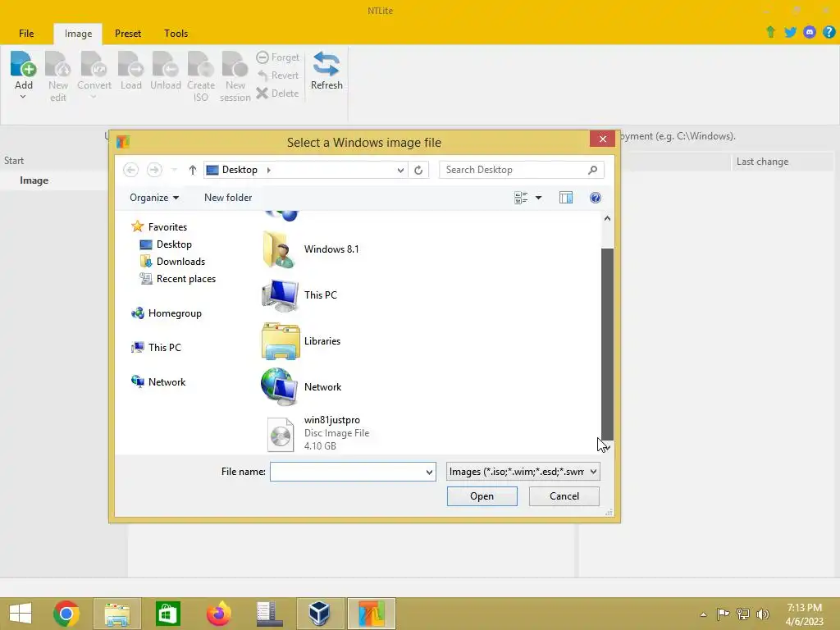Viewport: 840px width, 630px height.
Task: Click Delete in the ribbon
Action: (277, 94)
